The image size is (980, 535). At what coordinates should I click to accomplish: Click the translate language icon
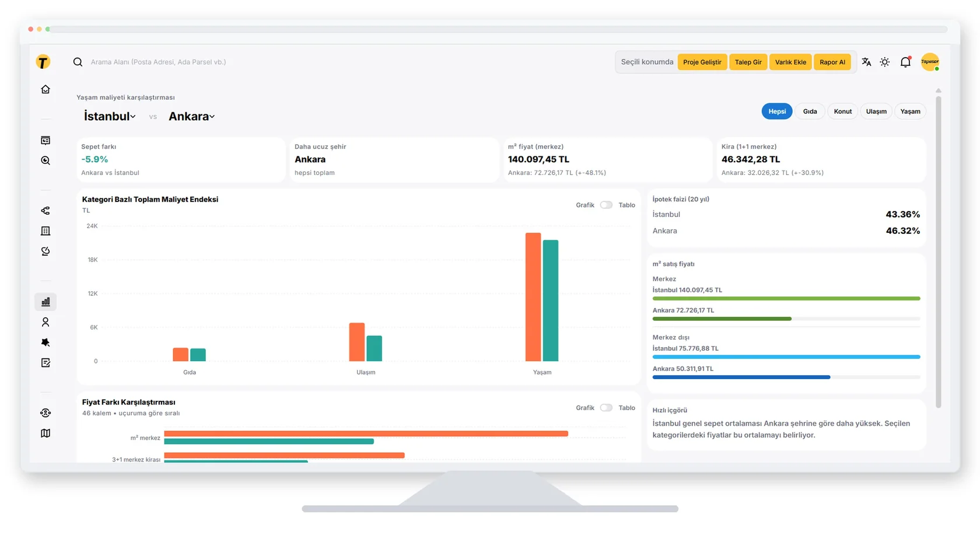coord(866,62)
